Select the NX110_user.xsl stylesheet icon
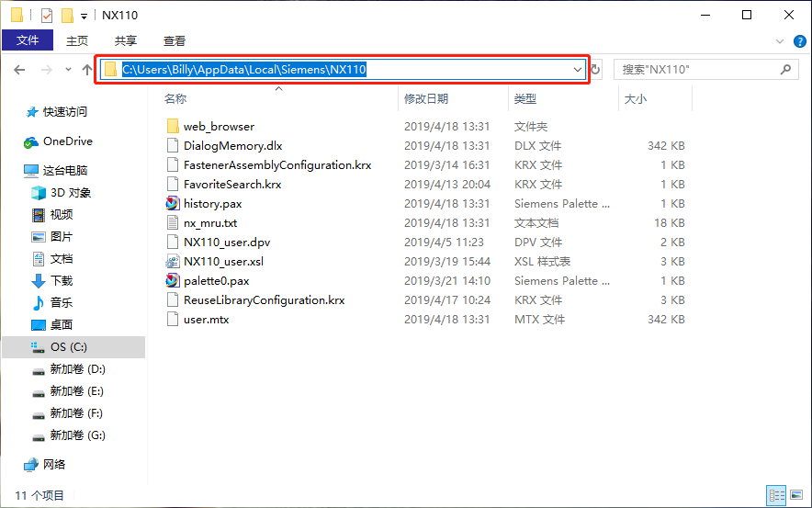 [x=173, y=262]
